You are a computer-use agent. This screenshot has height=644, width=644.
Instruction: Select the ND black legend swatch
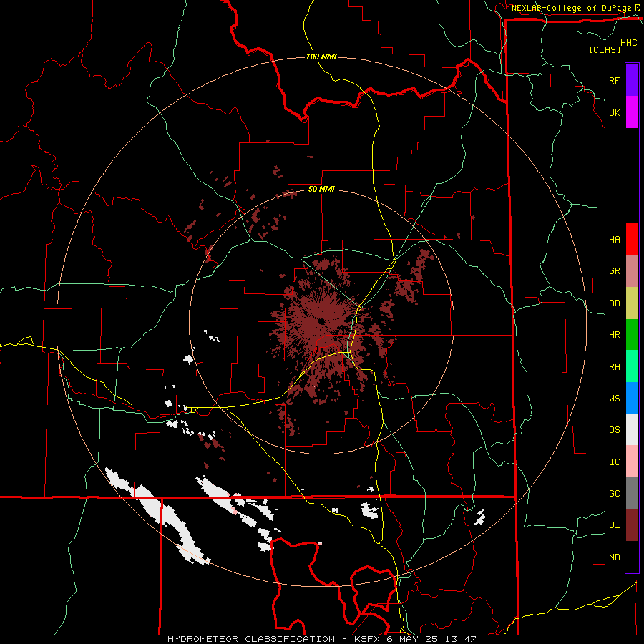point(632,557)
